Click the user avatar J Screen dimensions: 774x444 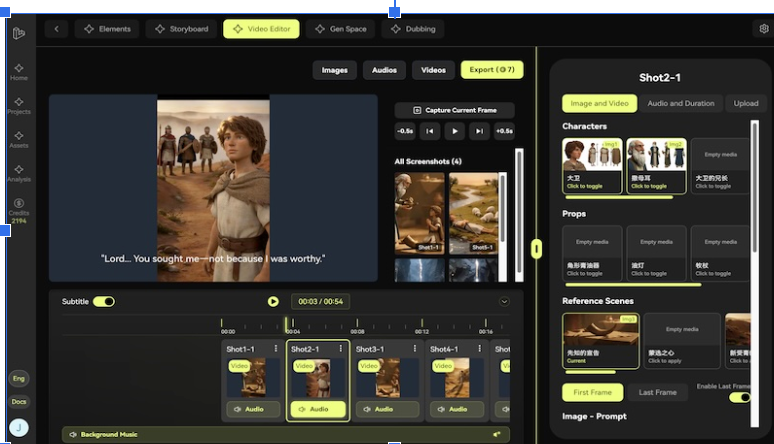tap(19, 428)
